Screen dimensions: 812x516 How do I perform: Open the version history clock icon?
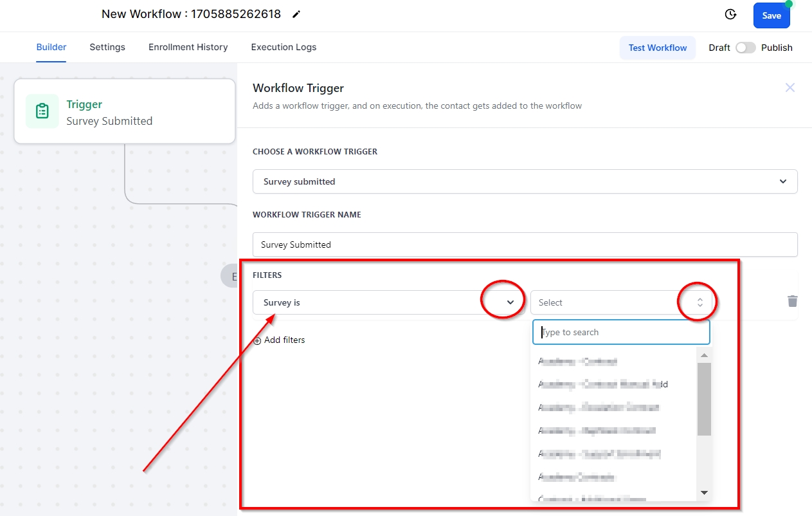click(x=730, y=15)
